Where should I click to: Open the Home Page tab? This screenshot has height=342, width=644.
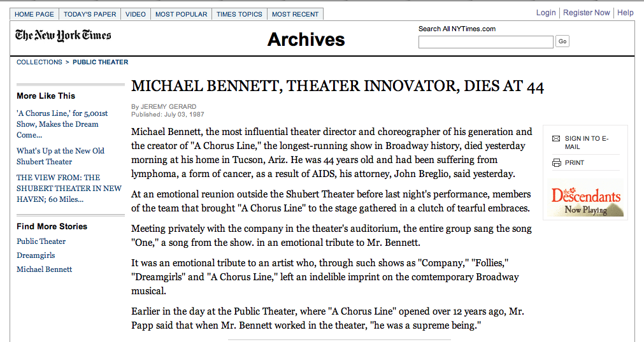[x=34, y=14]
